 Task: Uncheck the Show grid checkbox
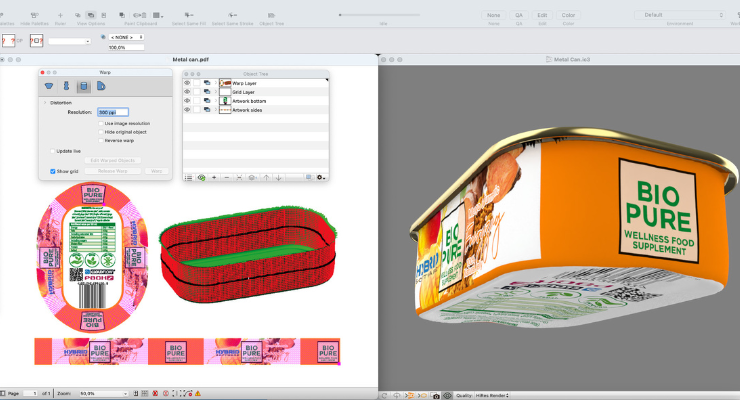[53, 172]
